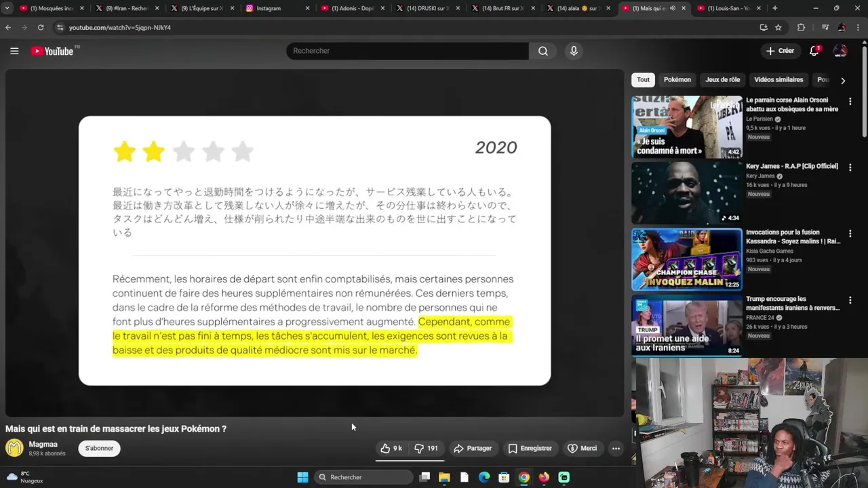The height and width of the screenshot is (488, 868).
Task: Click the Kisia Gacha Games channel name
Action: 770,251
